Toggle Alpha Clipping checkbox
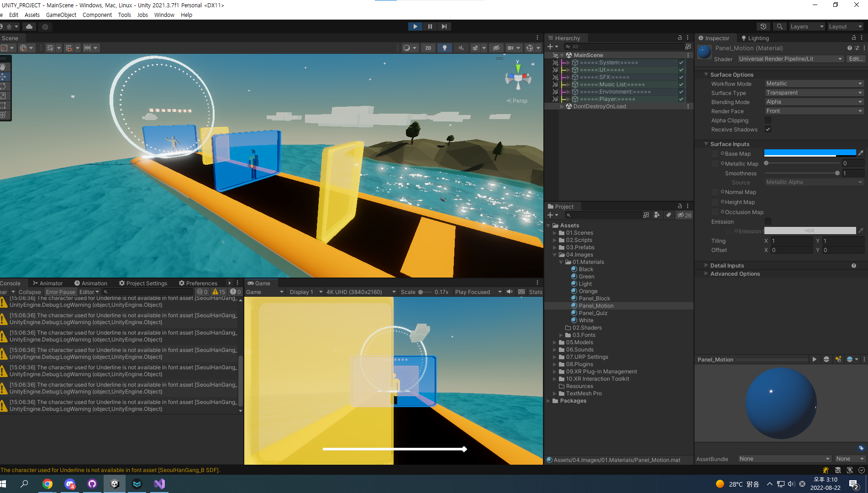This screenshot has width=868, height=493. click(x=768, y=120)
